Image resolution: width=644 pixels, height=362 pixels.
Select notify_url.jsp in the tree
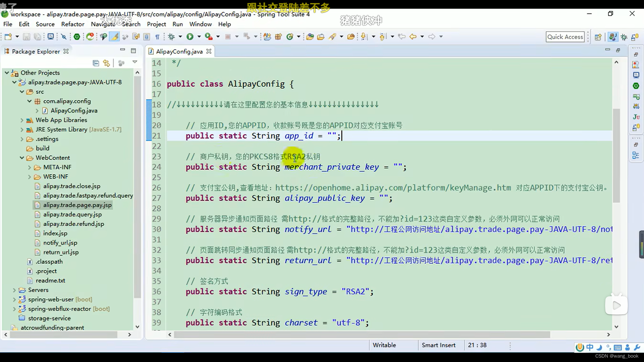(x=60, y=243)
